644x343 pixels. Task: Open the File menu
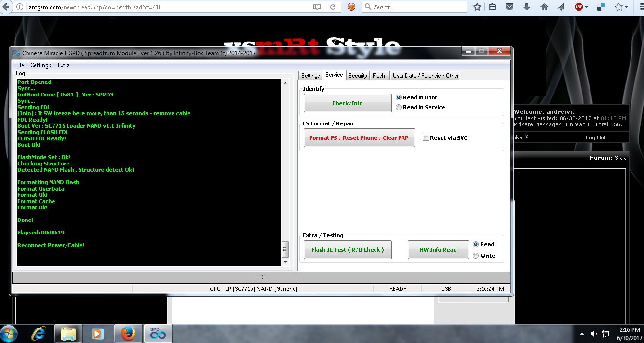click(x=20, y=65)
